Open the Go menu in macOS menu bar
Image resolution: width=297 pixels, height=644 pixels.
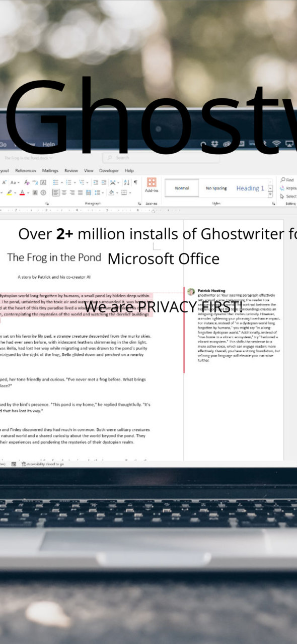[3, 144]
